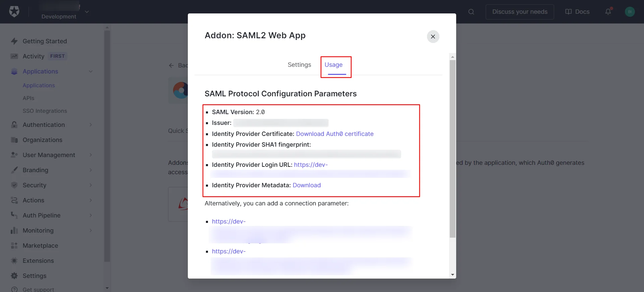Expand the tenant Development dropdown
The image size is (644, 292).
click(87, 12)
